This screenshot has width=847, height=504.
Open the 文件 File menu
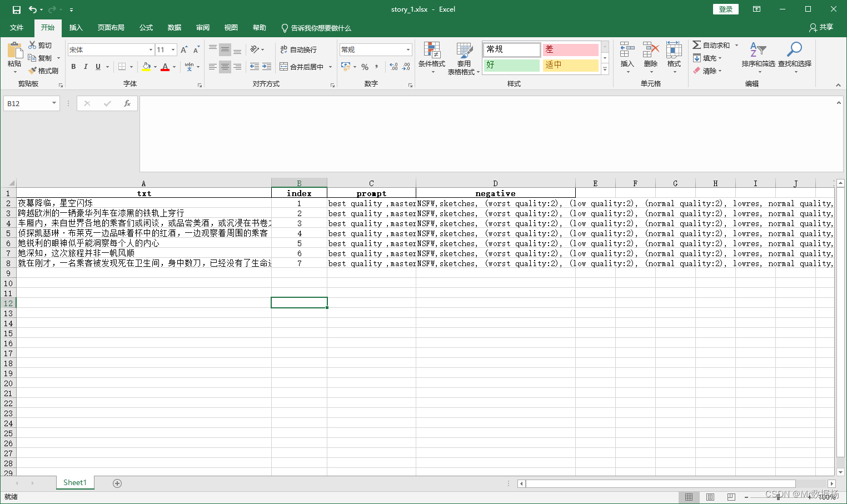coord(17,27)
